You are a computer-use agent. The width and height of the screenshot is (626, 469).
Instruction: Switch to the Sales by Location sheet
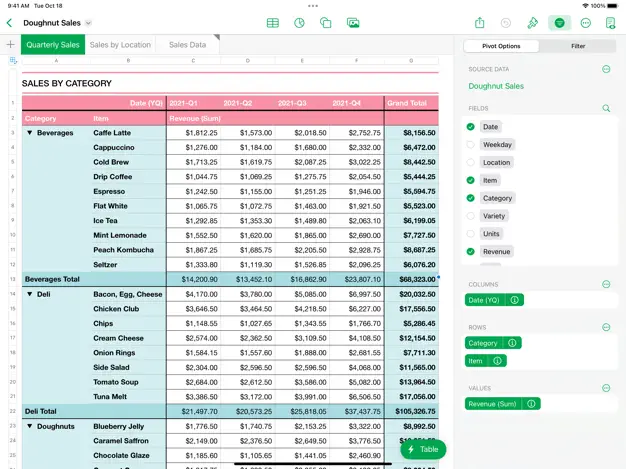120,45
